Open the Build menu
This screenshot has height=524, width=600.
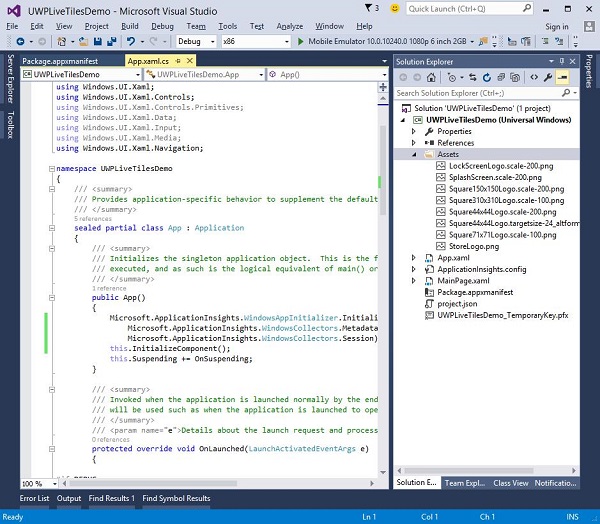coord(130,25)
